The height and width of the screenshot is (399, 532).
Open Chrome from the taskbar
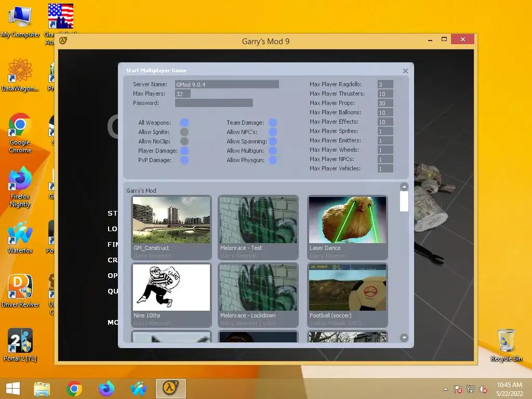tap(74, 389)
